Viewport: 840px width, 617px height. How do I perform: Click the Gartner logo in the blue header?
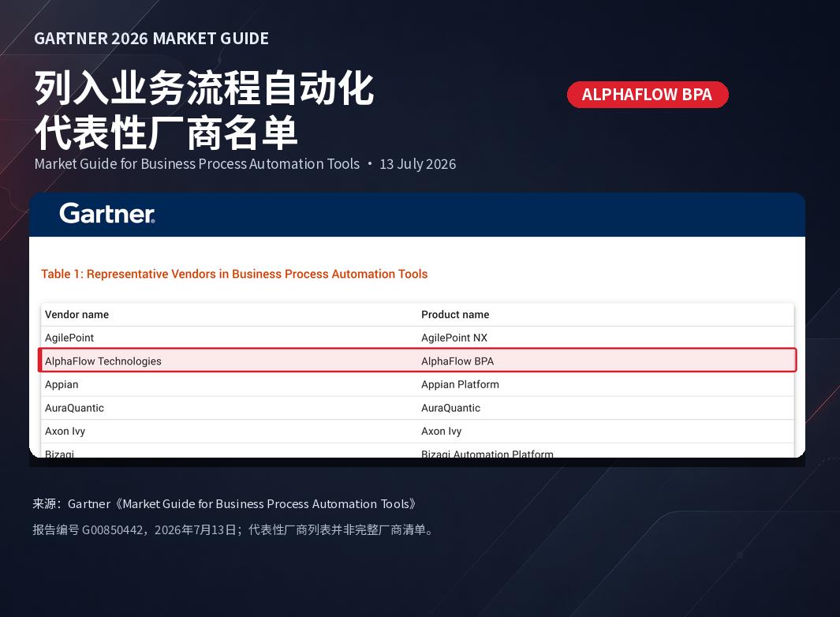pyautogui.click(x=107, y=213)
